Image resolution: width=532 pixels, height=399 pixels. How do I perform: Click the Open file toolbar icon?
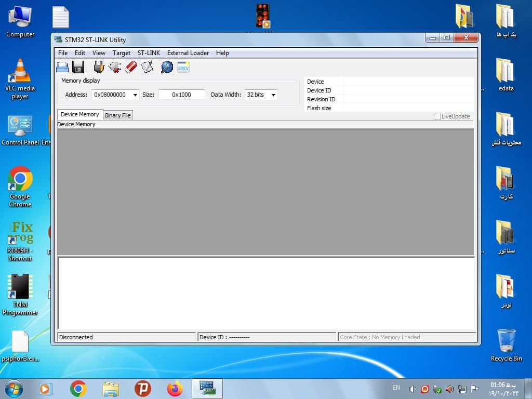tap(62, 67)
